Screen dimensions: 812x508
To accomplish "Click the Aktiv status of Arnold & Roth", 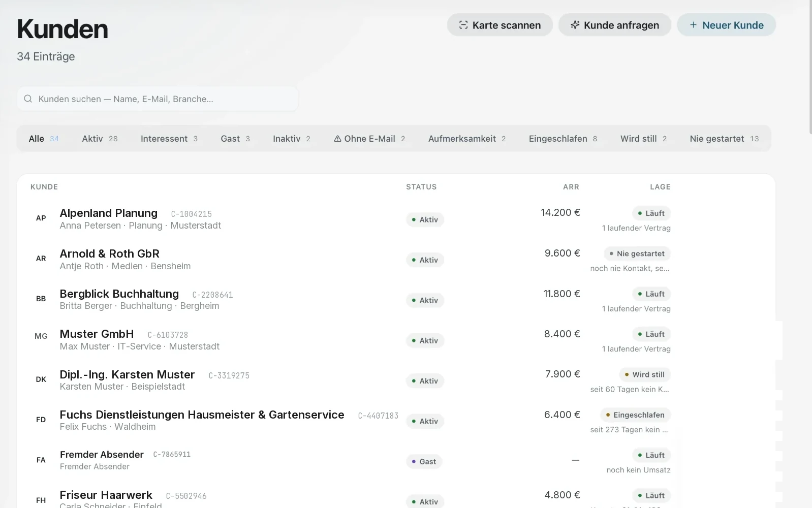I will tap(425, 260).
